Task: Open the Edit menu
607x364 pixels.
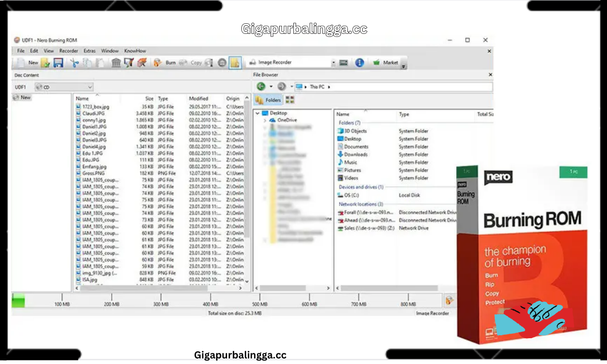Action: tap(34, 51)
